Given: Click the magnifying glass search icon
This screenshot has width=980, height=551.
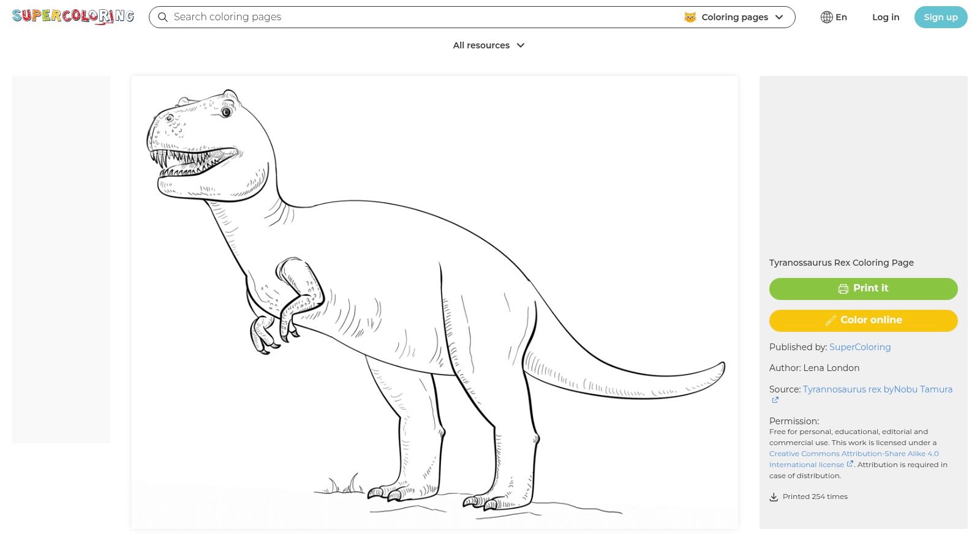Looking at the screenshot, I should click(x=163, y=17).
